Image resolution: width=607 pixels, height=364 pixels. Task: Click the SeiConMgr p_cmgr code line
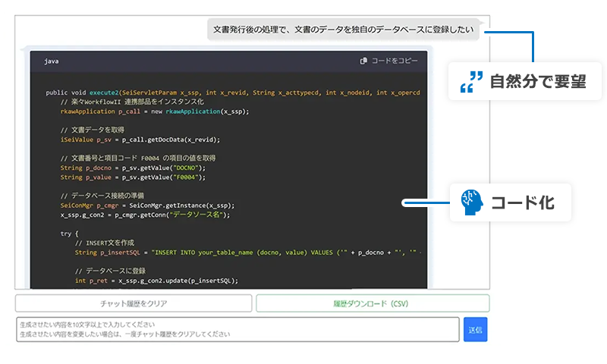pos(147,206)
